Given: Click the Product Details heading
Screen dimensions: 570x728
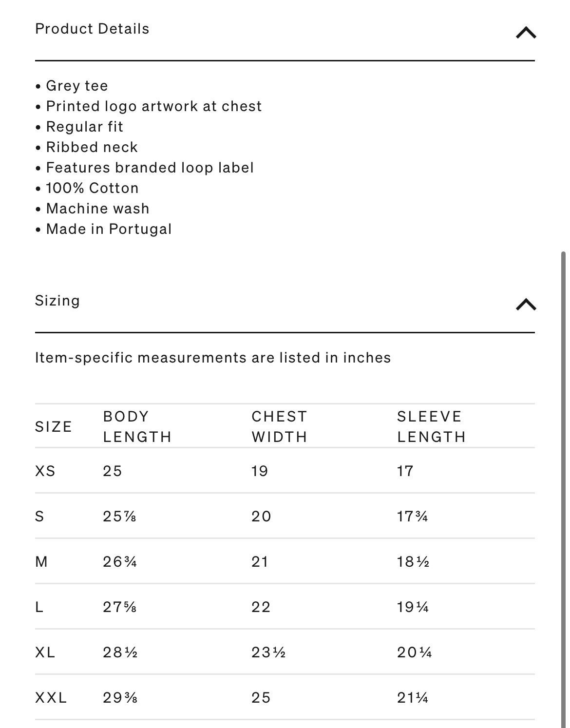Looking at the screenshot, I should pos(92,29).
